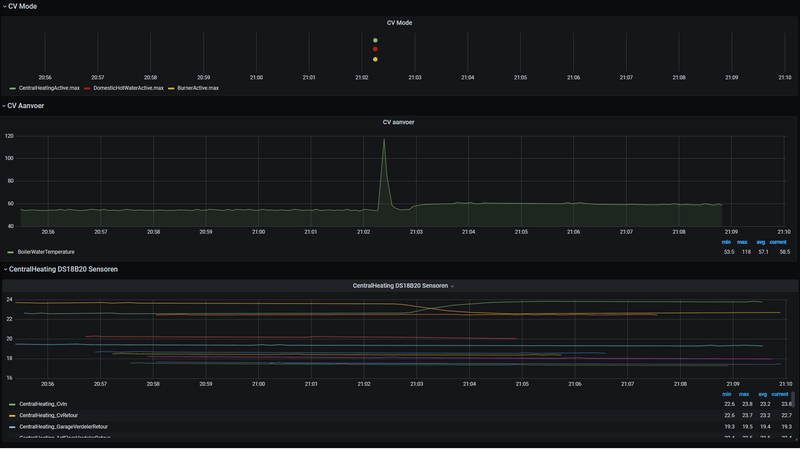Sort CV aanvoer legend by current column
The height and width of the screenshot is (449, 800).
coord(779,241)
